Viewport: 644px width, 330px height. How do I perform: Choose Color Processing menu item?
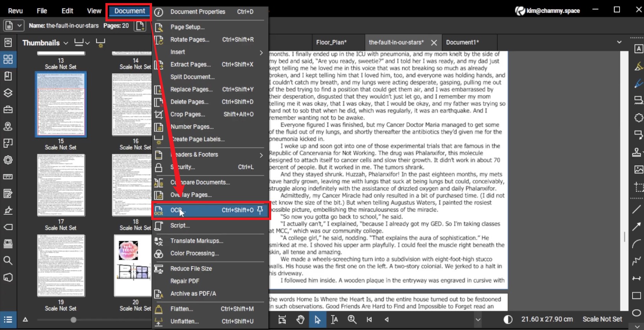210,253
